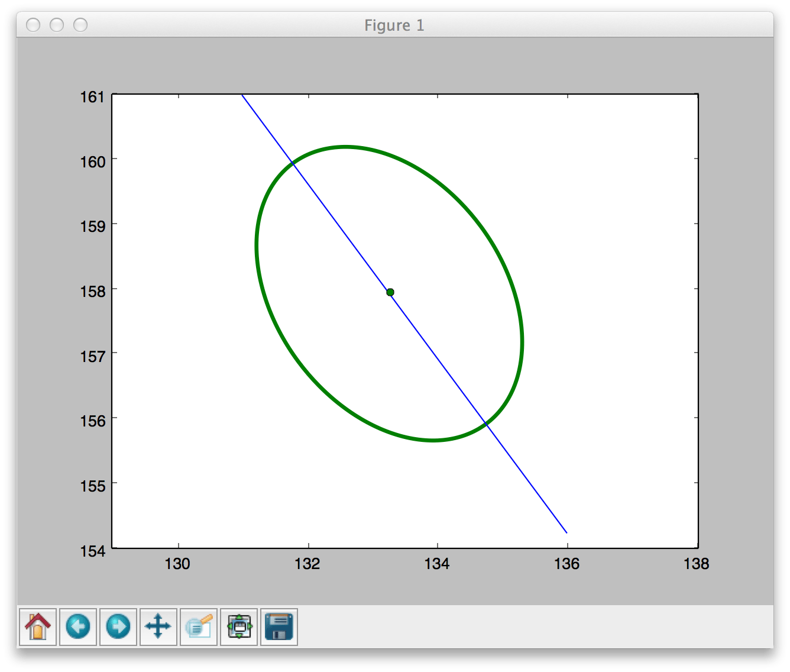Select the Back navigation arrow icon
Screen dimensions: 790x672
(x=77, y=627)
